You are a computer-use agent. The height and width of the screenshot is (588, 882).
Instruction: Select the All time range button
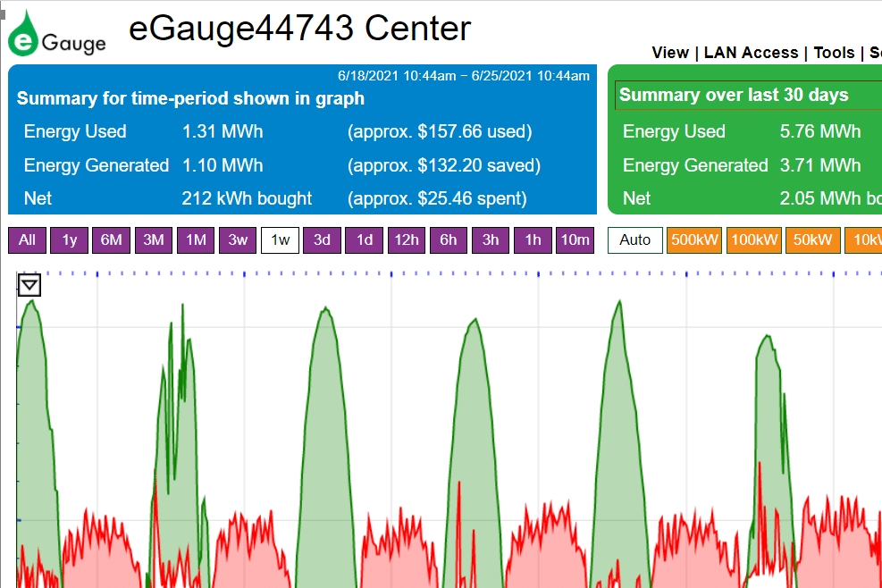(x=27, y=240)
